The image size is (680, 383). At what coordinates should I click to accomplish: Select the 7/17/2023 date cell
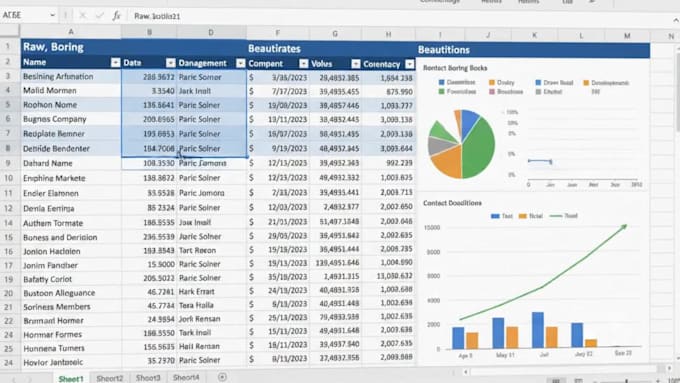tap(278, 92)
